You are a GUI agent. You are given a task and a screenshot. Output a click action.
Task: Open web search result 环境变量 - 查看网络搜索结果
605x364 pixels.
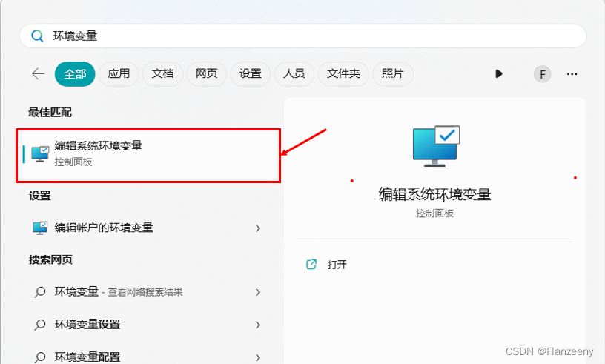[148, 292]
